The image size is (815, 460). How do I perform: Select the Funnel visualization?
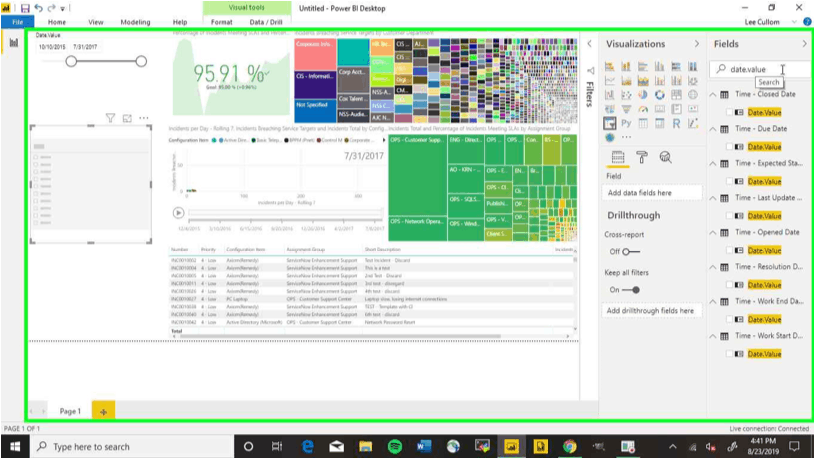coord(626,109)
